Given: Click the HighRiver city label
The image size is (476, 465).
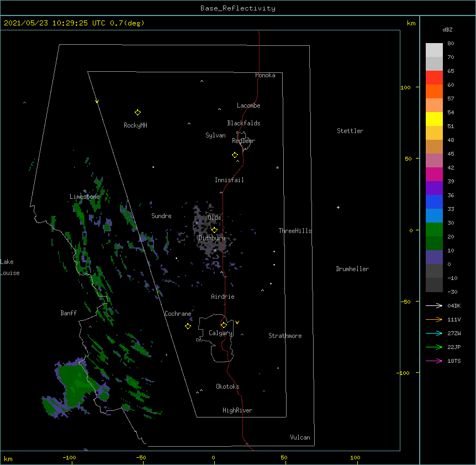Looking at the screenshot, I should click(x=237, y=410).
